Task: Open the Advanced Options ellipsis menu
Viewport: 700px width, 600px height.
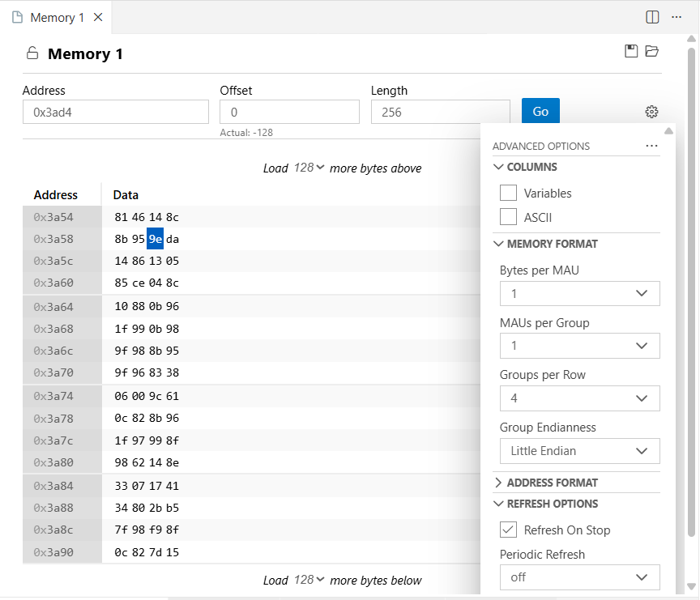Action: click(x=652, y=146)
